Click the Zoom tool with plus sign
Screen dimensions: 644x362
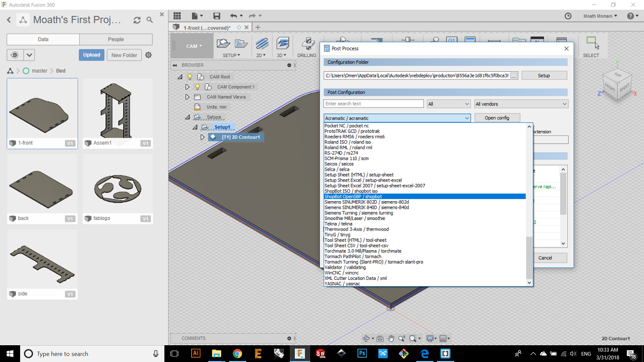pyautogui.click(x=402, y=339)
